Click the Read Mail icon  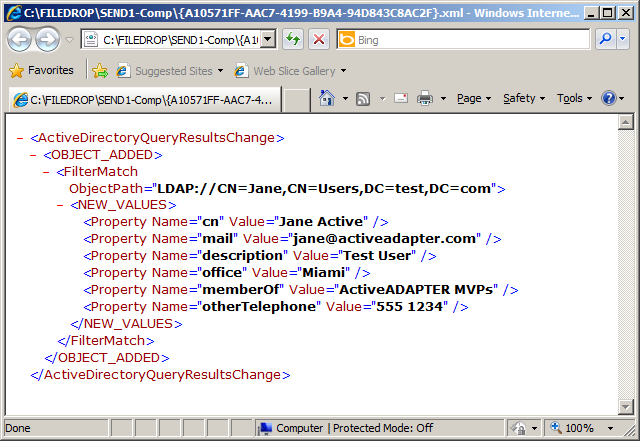[x=401, y=98]
